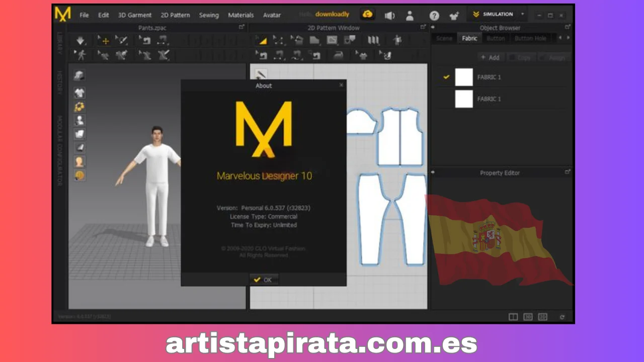Toggle the t-shirt garment display icon in 3D view

point(79,93)
